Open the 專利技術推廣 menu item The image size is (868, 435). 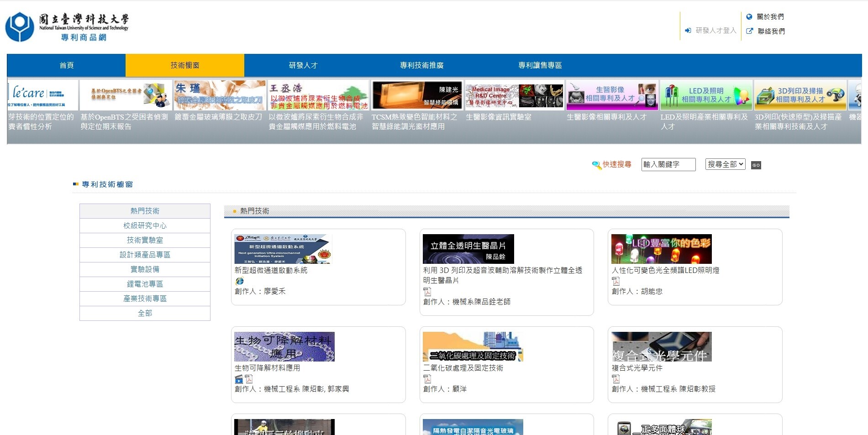click(x=421, y=65)
